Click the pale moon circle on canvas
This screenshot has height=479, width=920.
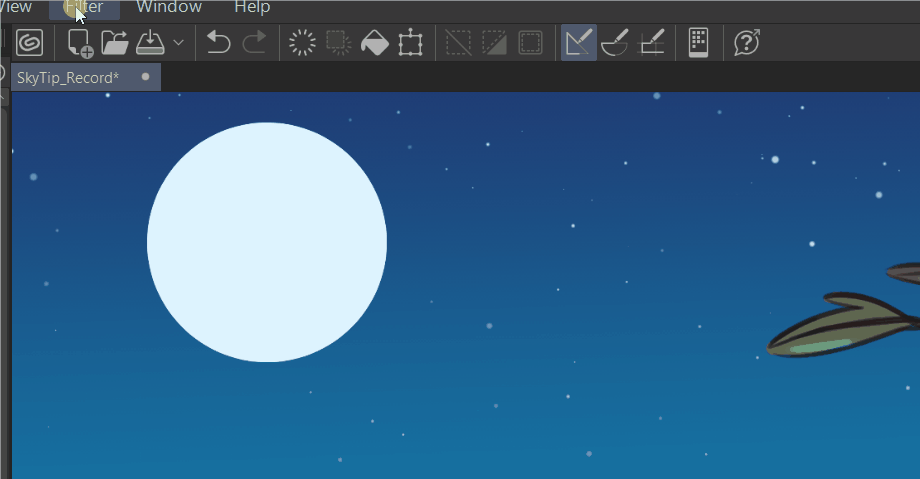[x=267, y=242]
